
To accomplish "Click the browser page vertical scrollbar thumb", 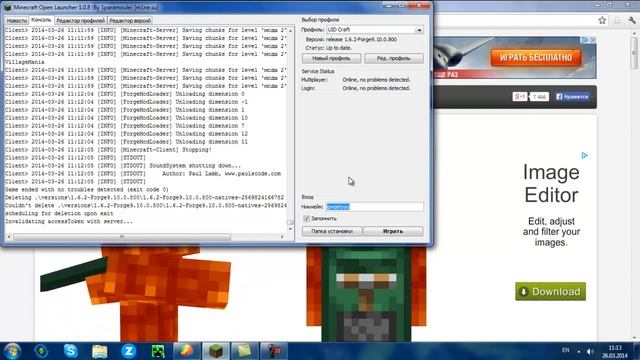I will [634, 53].
